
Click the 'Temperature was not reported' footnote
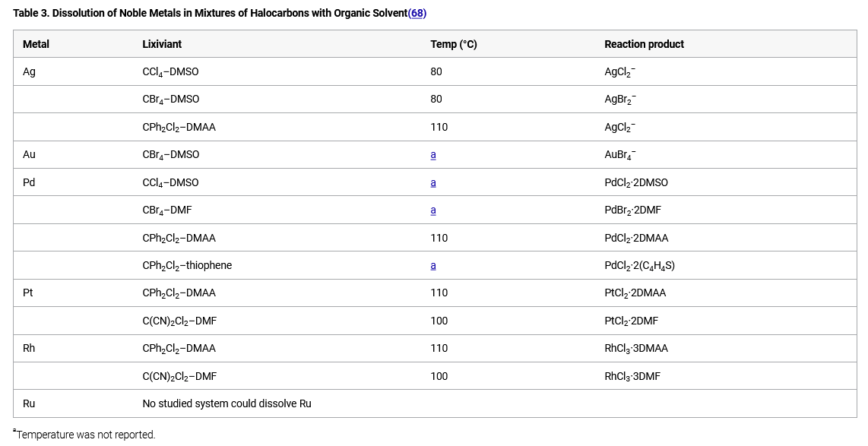point(85,435)
